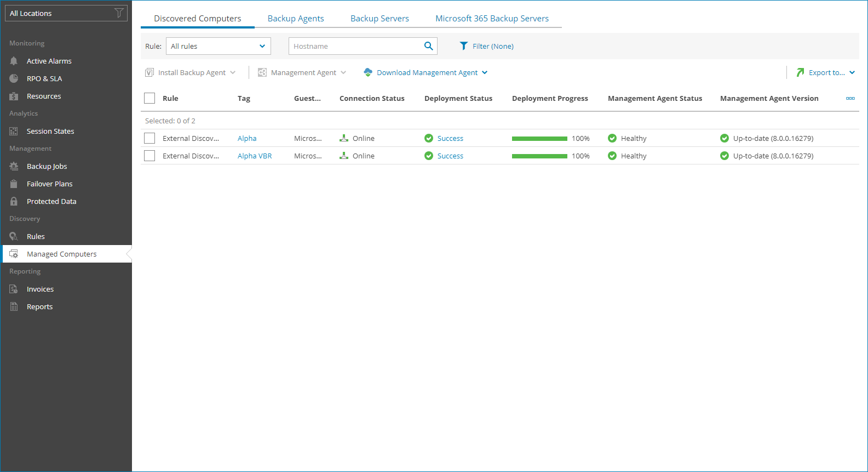Open the Alpha VBR tag link

pos(255,156)
